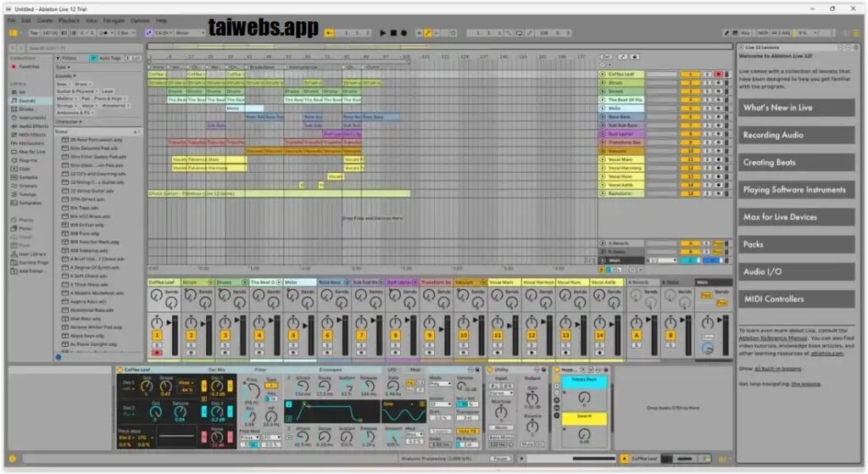The width and height of the screenshot is (868, 474).
Task: Click the Set locator button
Action: click(606, 57)
